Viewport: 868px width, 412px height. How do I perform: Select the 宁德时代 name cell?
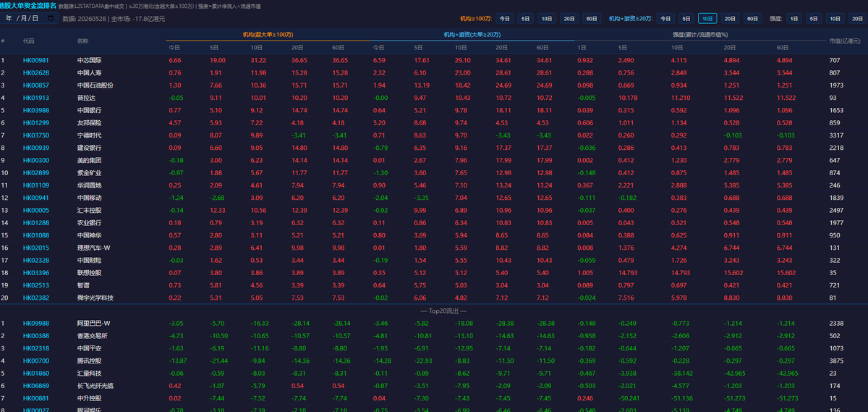click(89, 135)
